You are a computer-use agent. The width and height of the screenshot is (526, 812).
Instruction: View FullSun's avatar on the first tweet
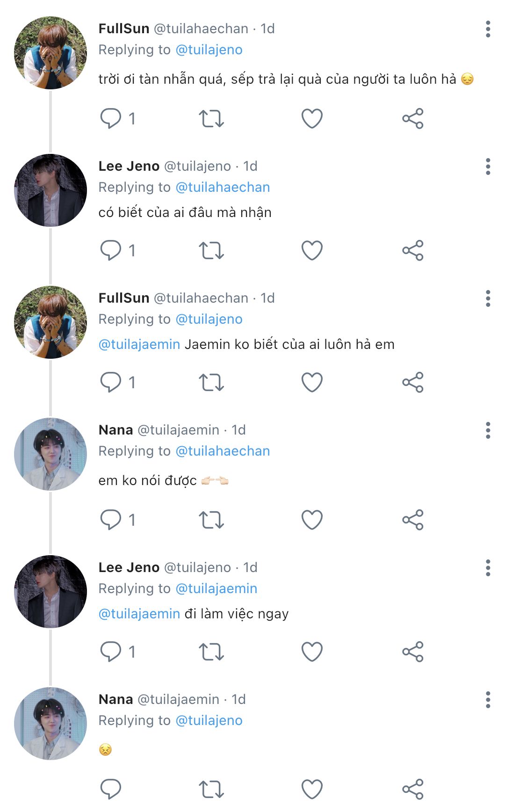pos(50,52)
